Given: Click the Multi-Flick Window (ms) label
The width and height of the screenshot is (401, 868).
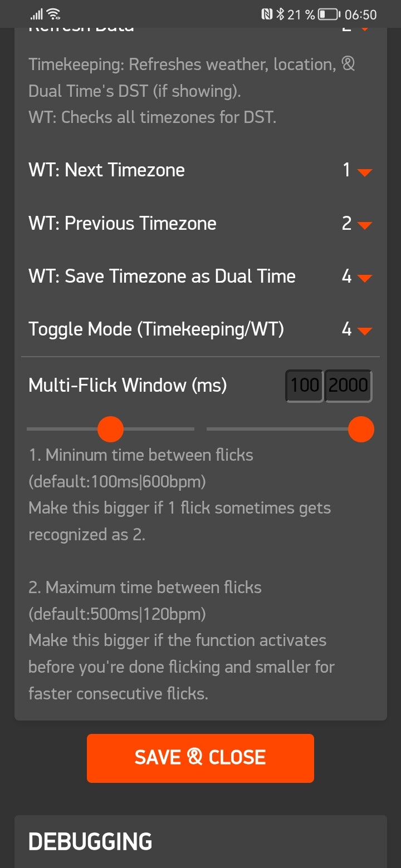Looking at the screenshot, I should click(128, 385).
